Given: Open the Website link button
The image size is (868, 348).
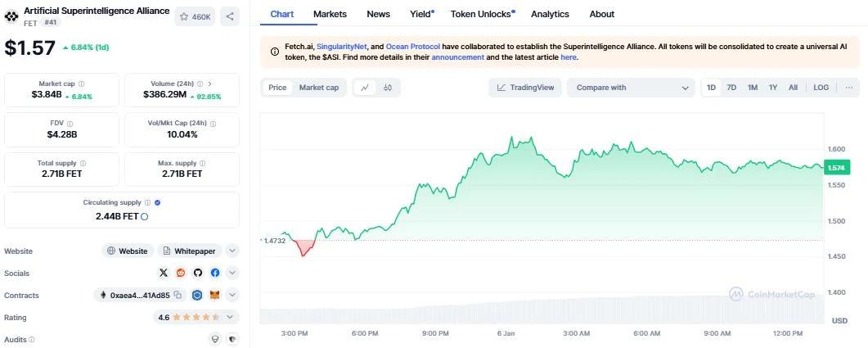Looking at the screenshot, I should pos(128,251).
